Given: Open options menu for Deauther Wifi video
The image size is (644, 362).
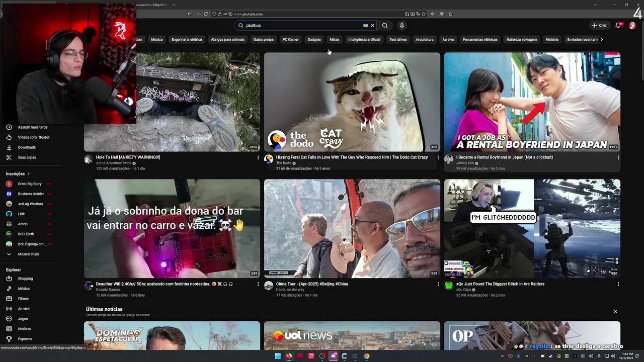Looking at the screenshot, I should 258,284.
